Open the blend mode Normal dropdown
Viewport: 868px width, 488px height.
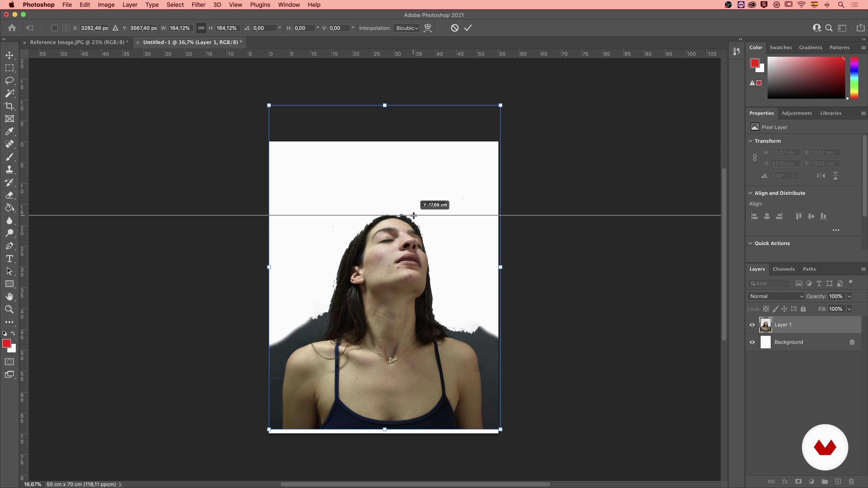coord(776,296)
